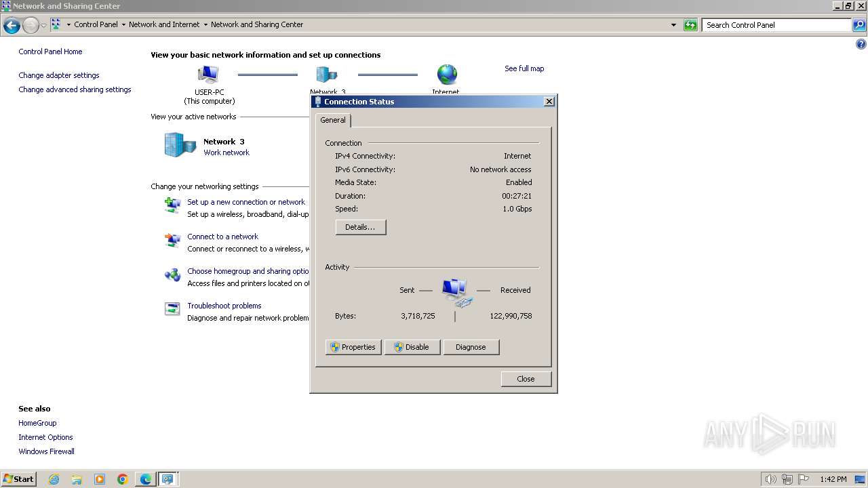This screenshot has height=488, width=868.
Task: Click Set up a new connection icon
Action: (x=172, y=204)
